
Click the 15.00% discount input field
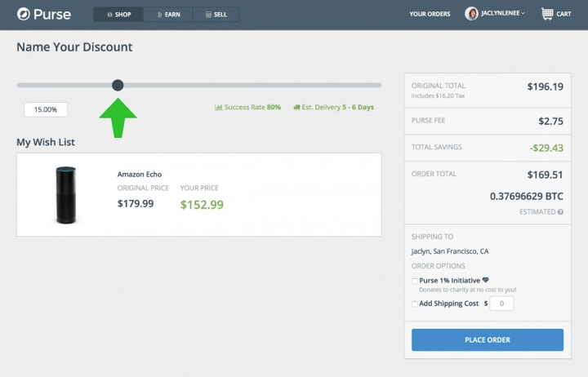tap(46, 109)
